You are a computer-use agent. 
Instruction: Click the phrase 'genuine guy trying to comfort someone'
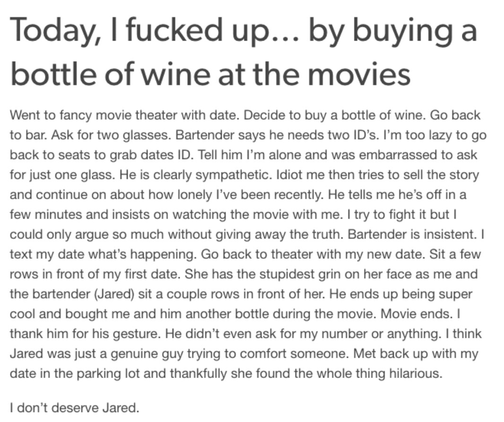coord(229,354)
